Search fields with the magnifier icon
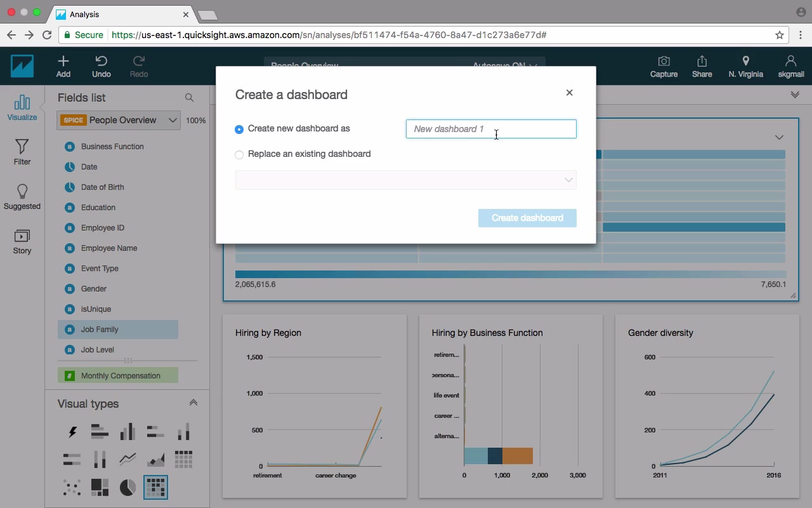This screenshot has width=812, height=508. pyautogui.click(x=189, y=98)
